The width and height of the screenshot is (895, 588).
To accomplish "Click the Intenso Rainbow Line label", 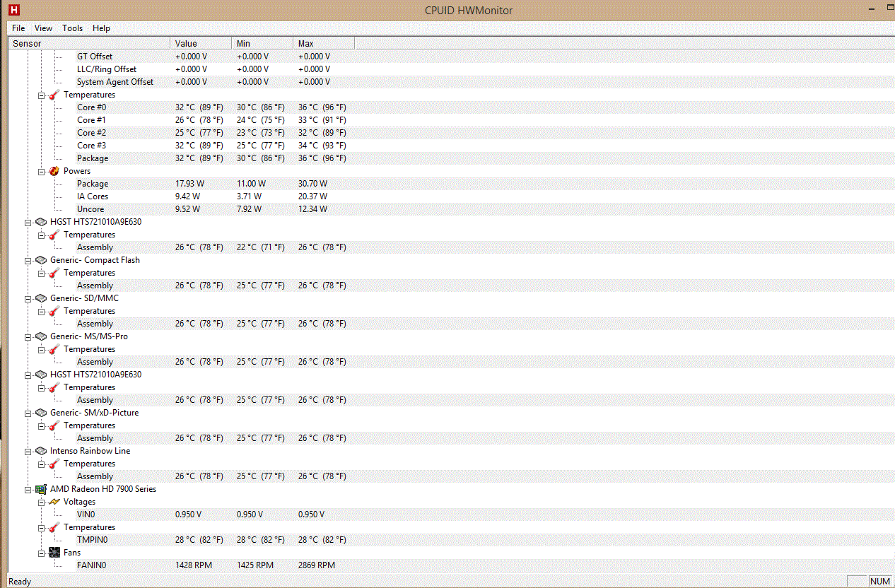I will pos(90,451).
